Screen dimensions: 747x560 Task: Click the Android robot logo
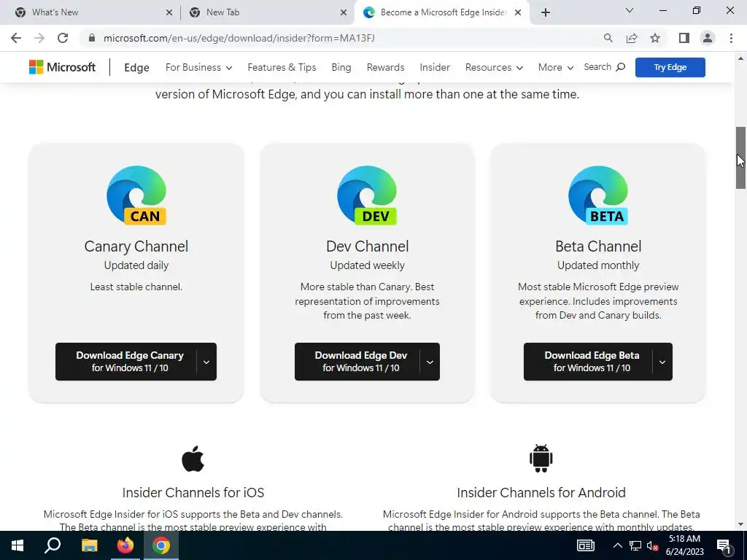click(541, 459)
